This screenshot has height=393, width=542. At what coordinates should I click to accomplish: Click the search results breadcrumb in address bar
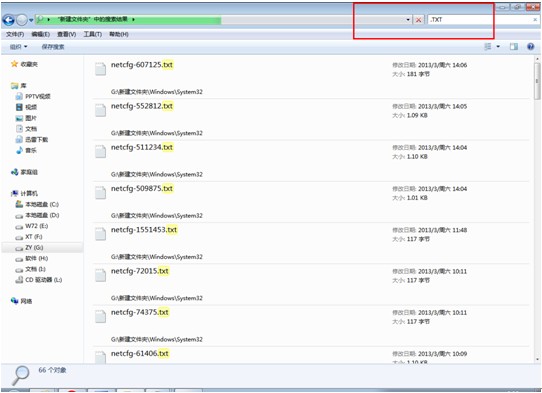point(92,19)
